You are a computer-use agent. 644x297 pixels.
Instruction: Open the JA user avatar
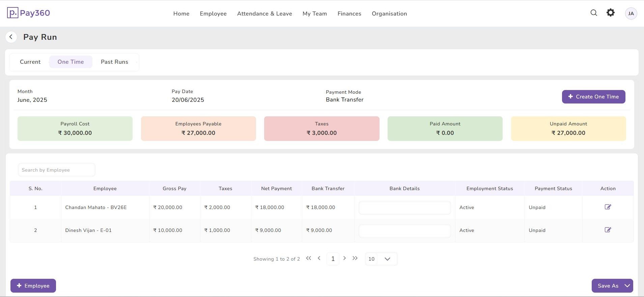(x=631, y=13)
